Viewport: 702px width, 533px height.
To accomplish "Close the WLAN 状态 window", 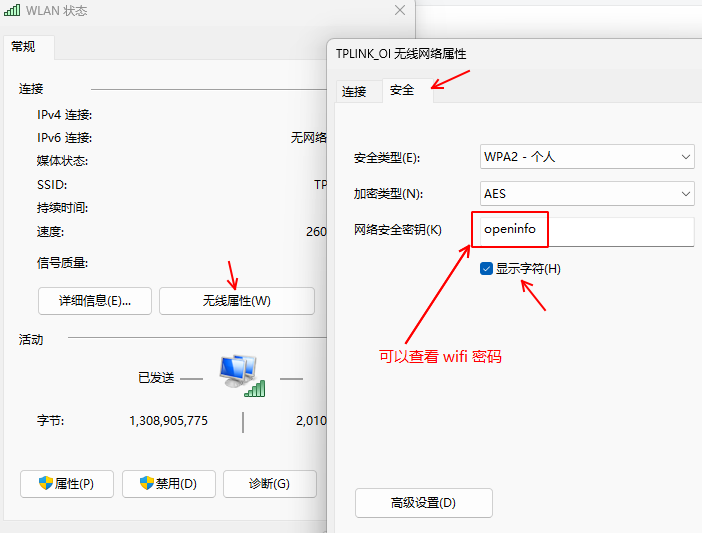I will pos(400,10).
